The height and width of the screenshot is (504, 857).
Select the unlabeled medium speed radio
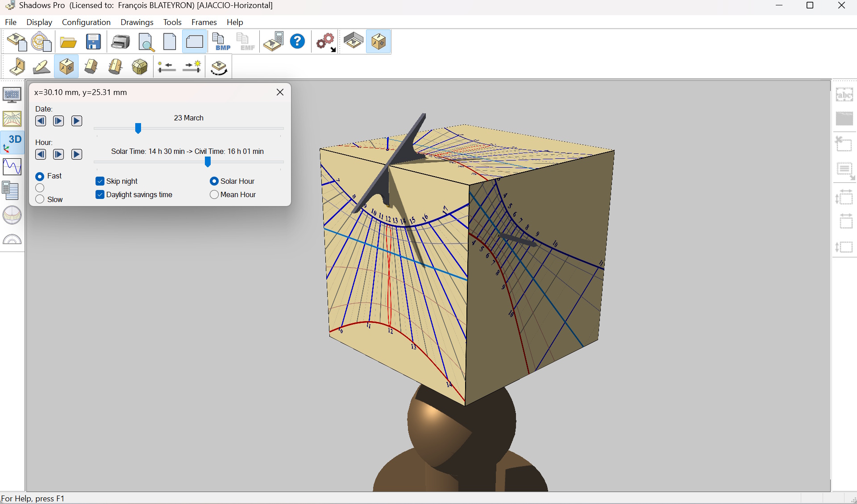pos(40,188)
